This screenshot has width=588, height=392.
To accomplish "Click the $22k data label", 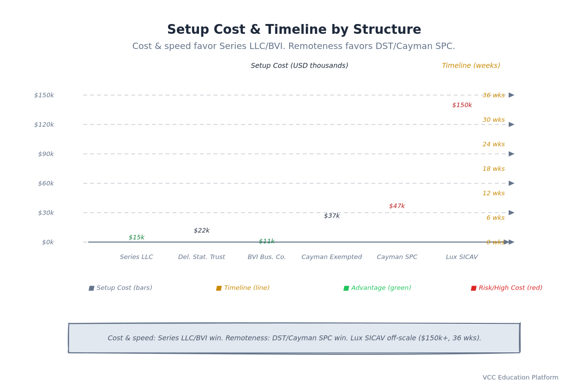I will [x=201, y=230].
